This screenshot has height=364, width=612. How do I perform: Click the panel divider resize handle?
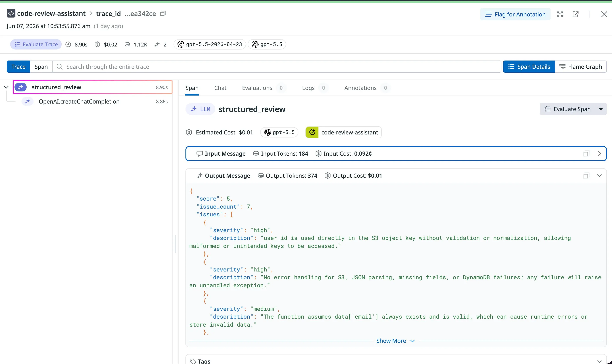(x=175, y=244)
